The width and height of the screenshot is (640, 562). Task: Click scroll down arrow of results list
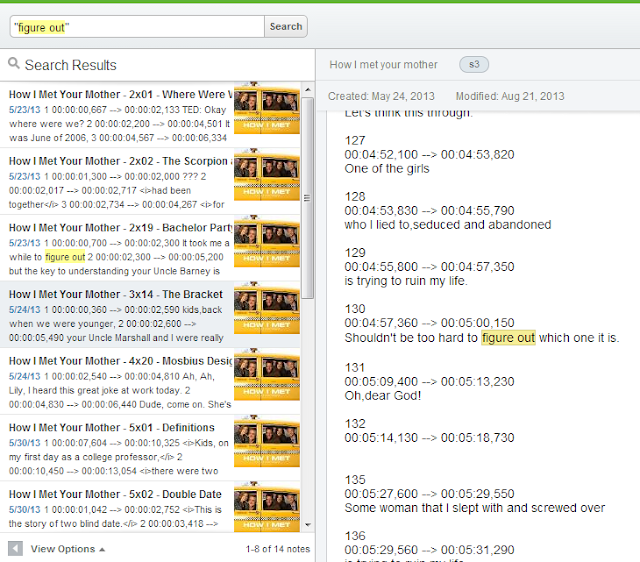pyautogui.click(x=308, y=525)
